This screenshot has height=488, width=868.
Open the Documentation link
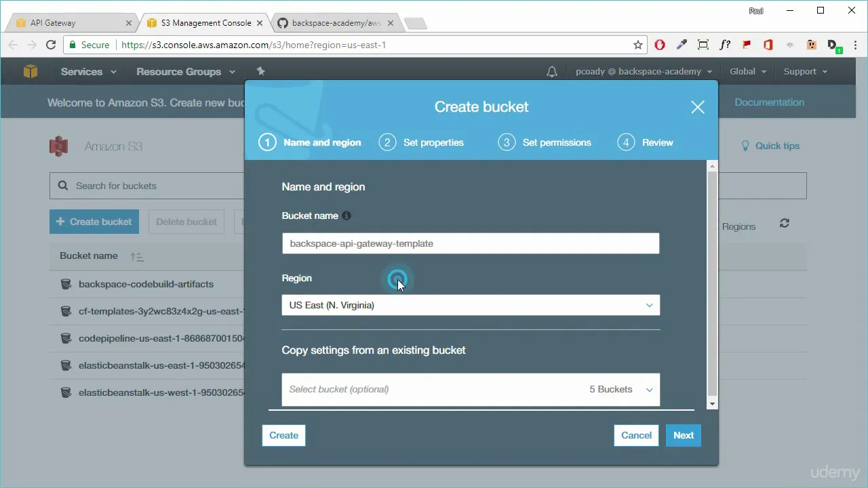(x=769, y=102)
